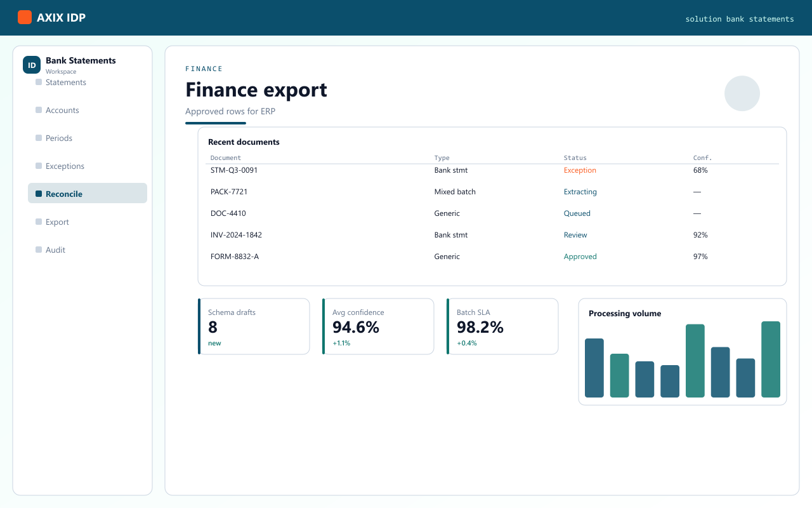Select Periods in the sidebar

88,138
